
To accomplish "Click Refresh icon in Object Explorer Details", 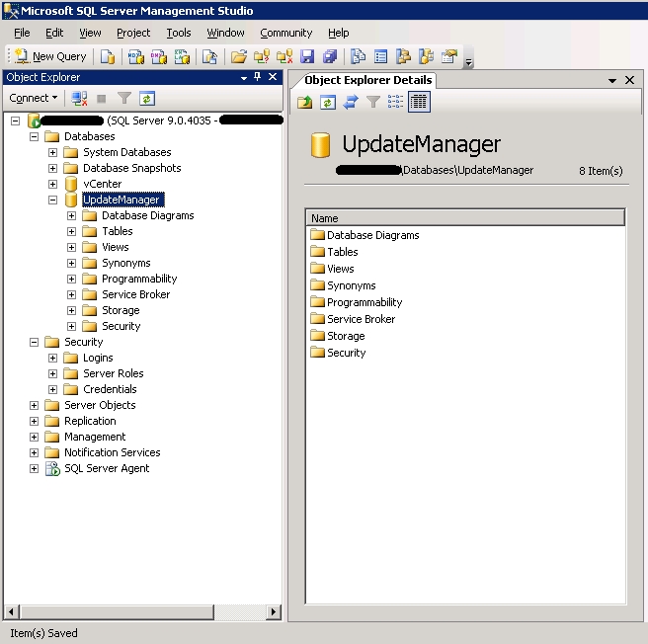I will pos(328,102).
